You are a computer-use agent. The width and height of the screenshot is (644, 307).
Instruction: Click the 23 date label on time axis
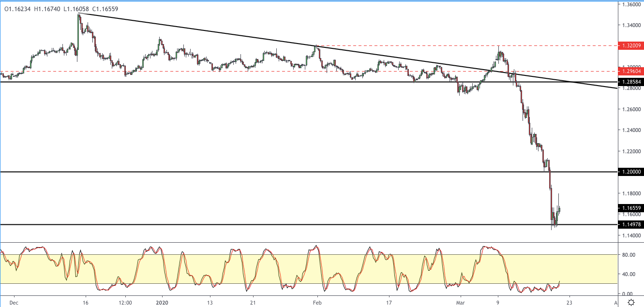569,302
